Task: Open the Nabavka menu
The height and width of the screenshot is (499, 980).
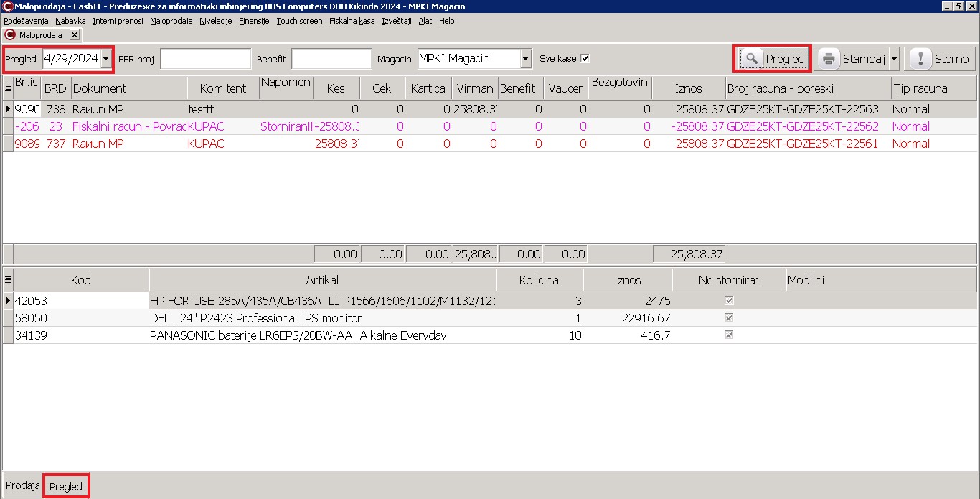Action: click(x=70, y=21)
